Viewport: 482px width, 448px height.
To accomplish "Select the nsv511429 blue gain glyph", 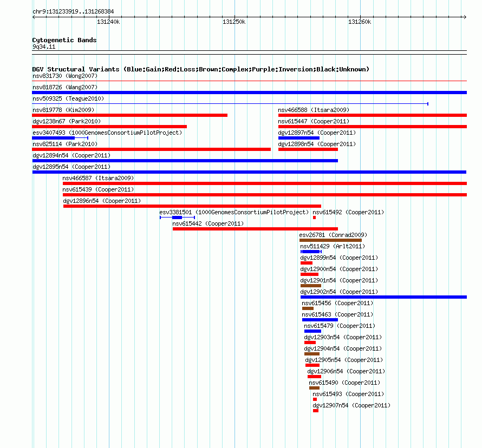I will coord(311,252).
